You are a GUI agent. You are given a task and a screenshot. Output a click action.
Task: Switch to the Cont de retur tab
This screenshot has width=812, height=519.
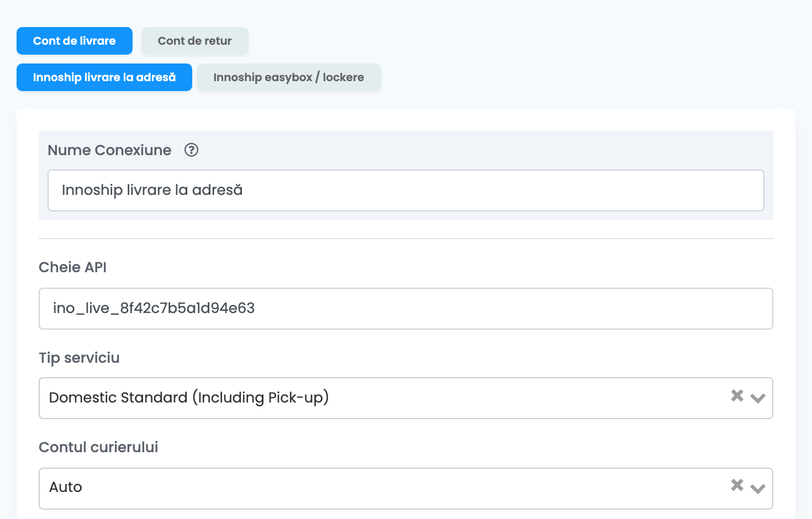click(195, 41)
